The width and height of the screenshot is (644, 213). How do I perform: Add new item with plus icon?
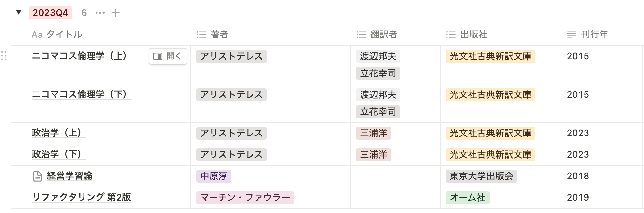click(x=116, y=13)
